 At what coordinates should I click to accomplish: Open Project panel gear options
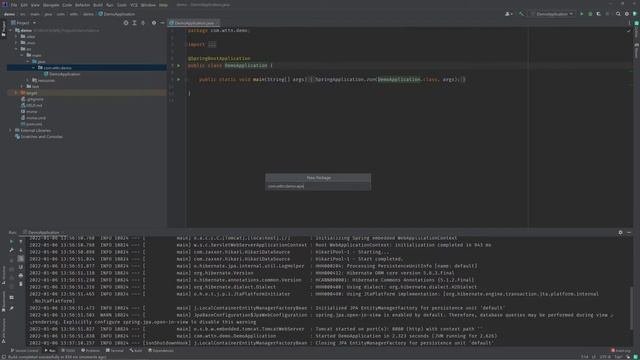[154, 23]
